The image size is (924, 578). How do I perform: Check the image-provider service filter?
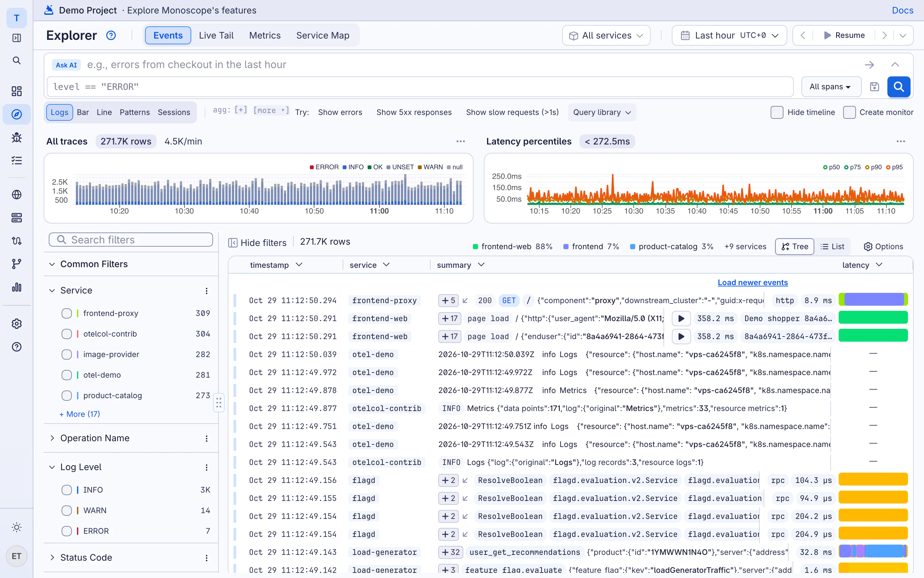67,355
